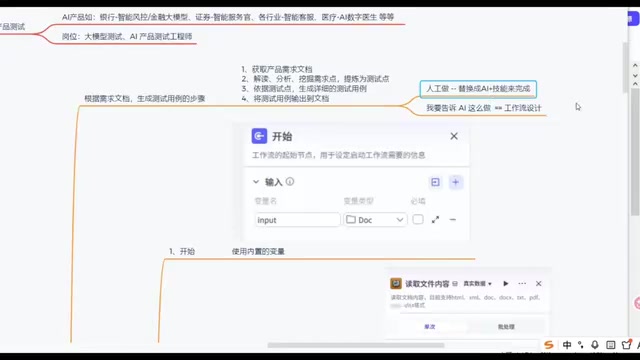This screenshot has height=360, width=640.
Task: Click the top up arrow on the right scrollbar
Action: tap(635, 65)
